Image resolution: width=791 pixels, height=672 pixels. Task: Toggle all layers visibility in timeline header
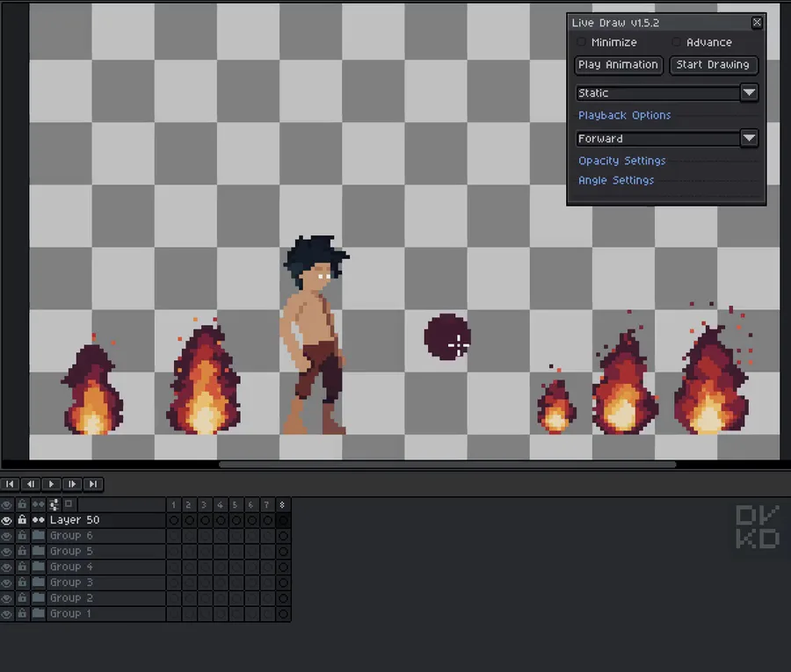pyautogui.click(x=6, y=504)
